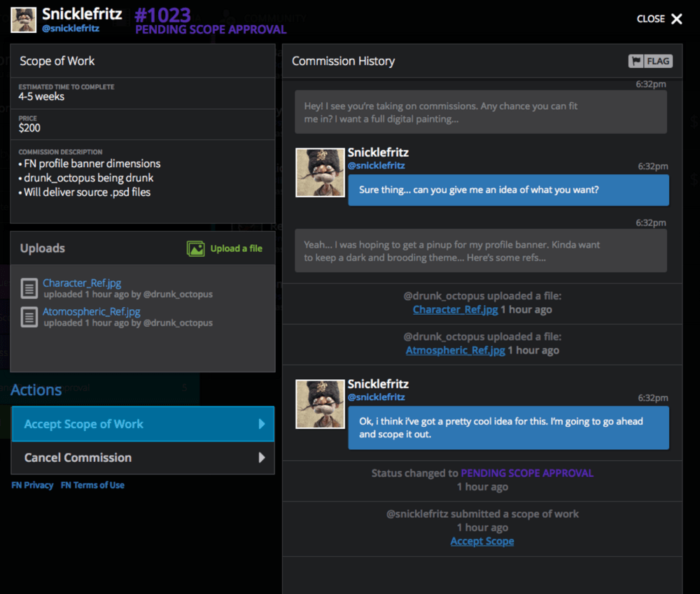Click the avatar beside the 'Sure thing' message

pos(320,172)
